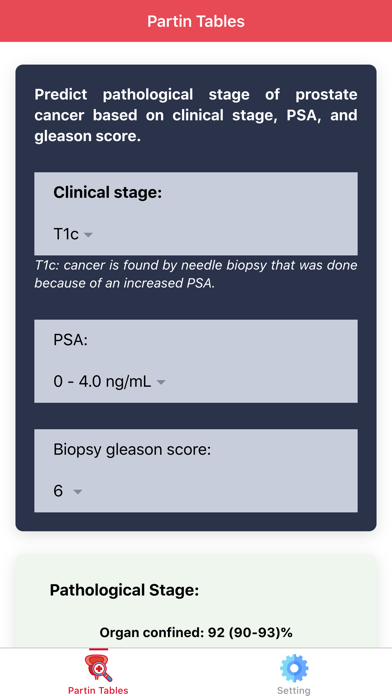392x696 pixels.
Task: Tap the Partin Tables header title
Action: pyautogui.click(x=196, y=21)
